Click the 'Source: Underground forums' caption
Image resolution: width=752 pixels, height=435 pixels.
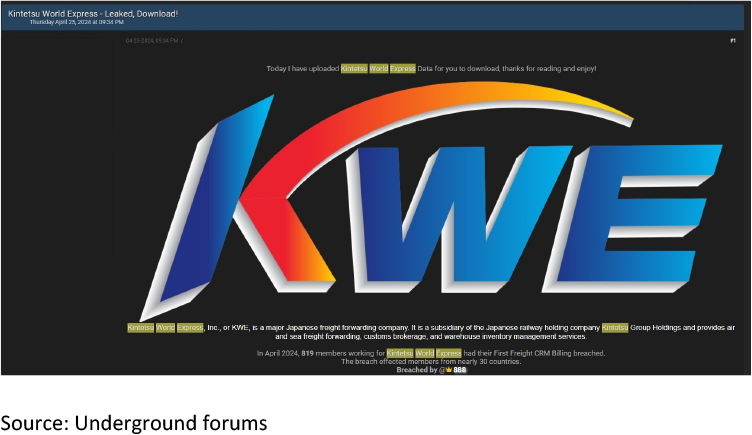[x=134, y=423]
